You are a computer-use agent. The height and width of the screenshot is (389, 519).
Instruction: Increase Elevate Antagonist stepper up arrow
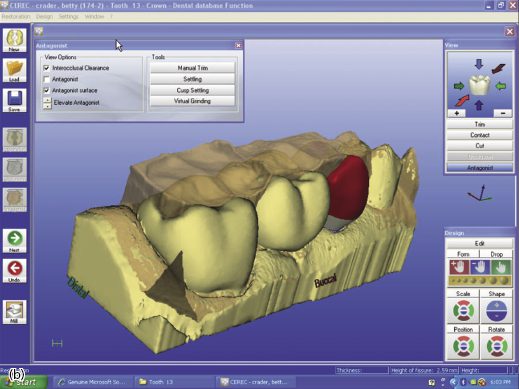tap(47, 100)
